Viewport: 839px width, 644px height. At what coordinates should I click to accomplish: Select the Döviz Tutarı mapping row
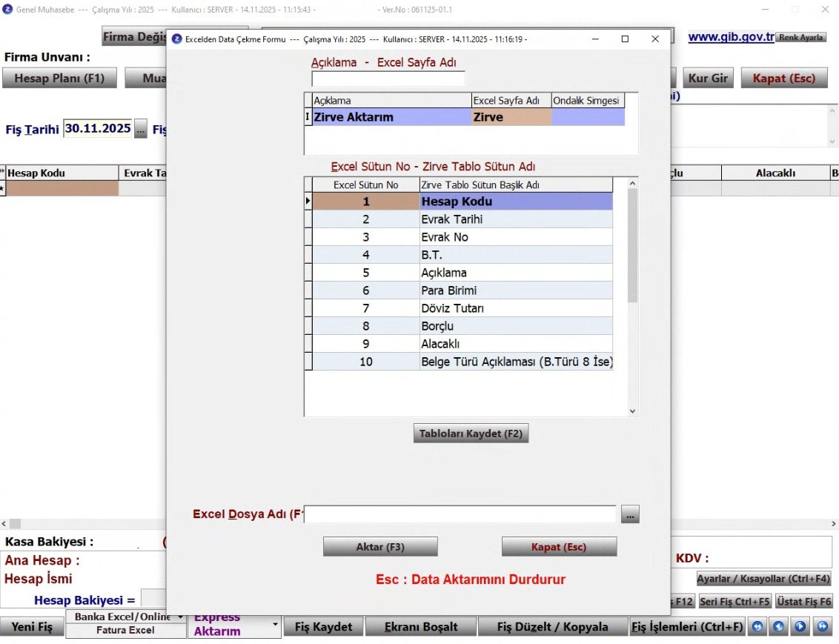point(516,308)
